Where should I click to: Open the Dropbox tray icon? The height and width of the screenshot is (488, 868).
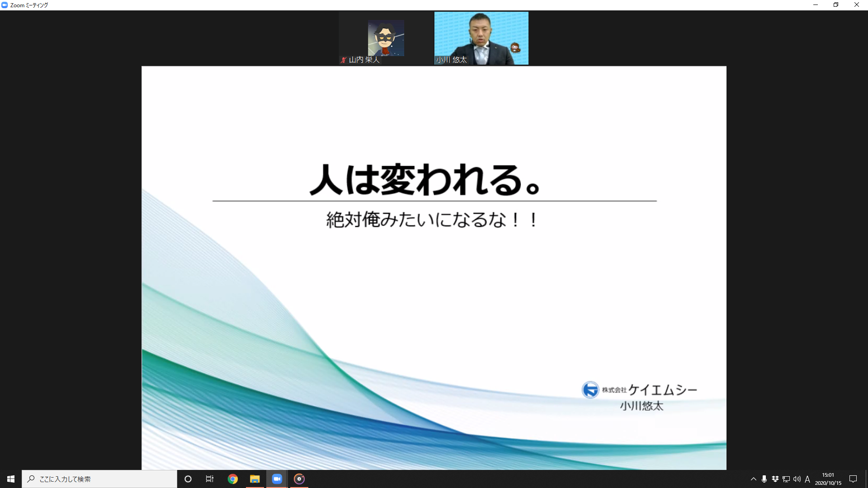click(x=775, y=479)
